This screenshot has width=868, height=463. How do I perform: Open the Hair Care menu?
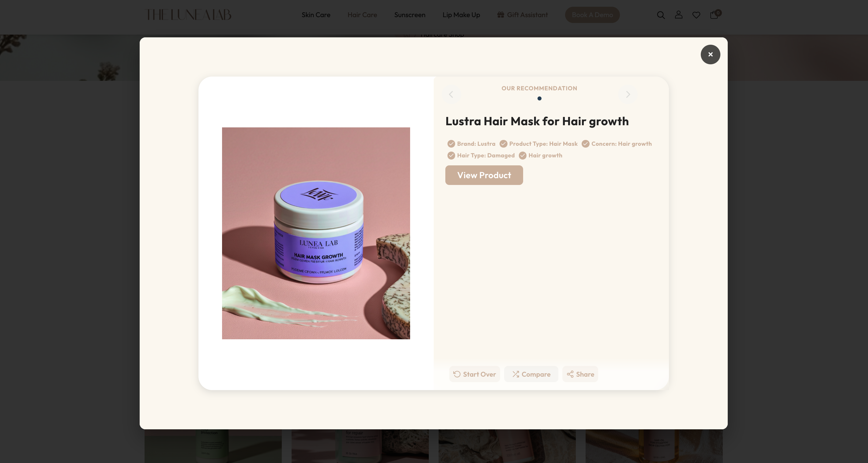coord(362,15)
